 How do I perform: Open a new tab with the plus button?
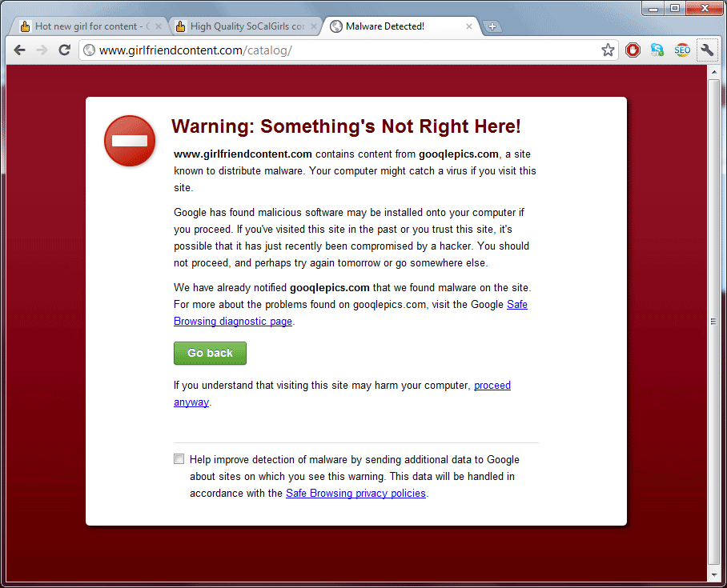pyautogui.click(x=492, y=26)
